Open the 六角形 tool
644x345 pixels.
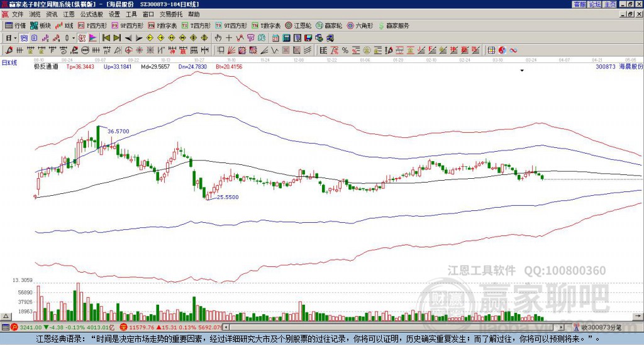click(x=360, y=25)
